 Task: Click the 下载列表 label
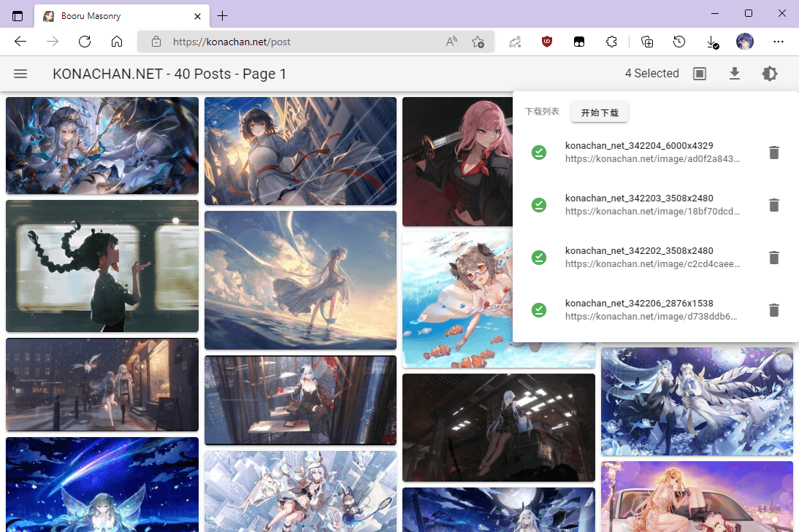542,112
